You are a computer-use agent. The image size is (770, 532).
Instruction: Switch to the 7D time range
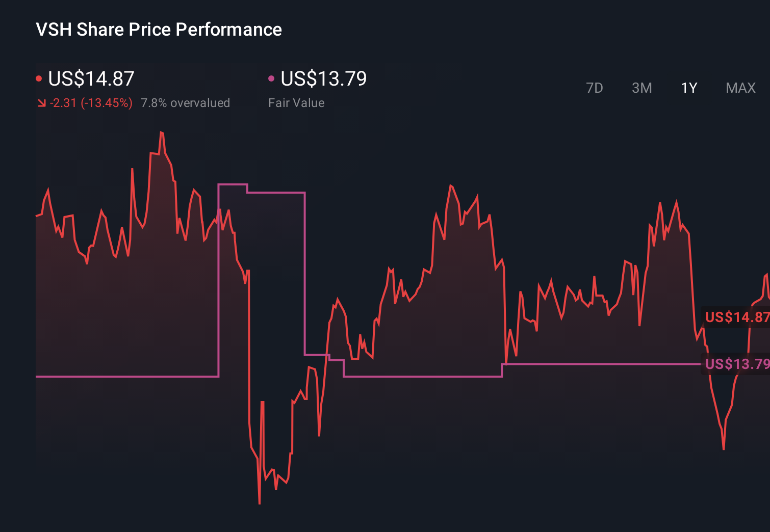tap(595, 88)
